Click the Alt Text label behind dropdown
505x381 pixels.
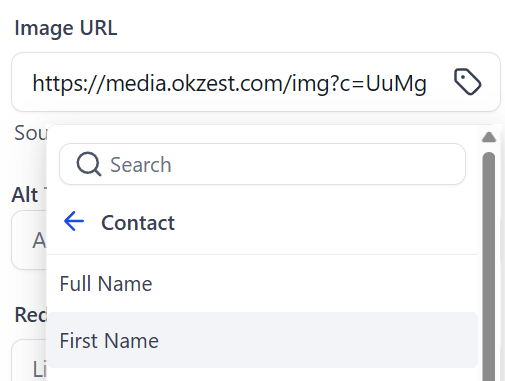[29, 194]
